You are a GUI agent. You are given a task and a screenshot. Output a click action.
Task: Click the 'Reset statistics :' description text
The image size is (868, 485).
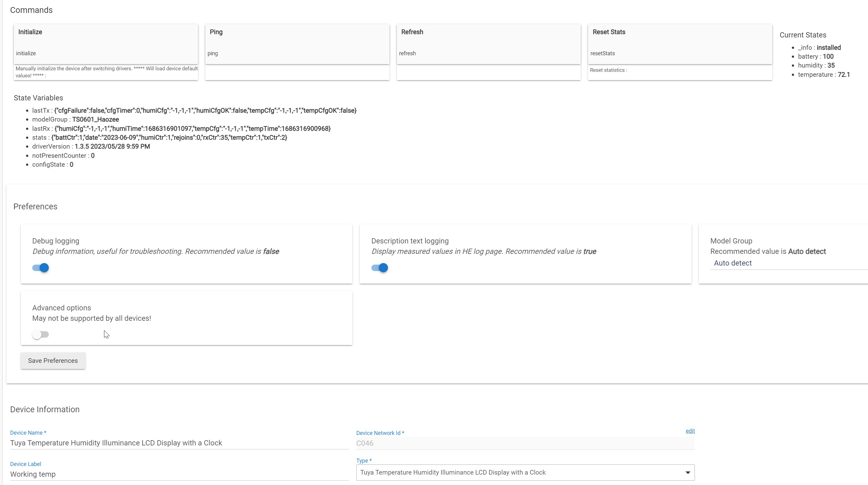[x=609, y=70]
